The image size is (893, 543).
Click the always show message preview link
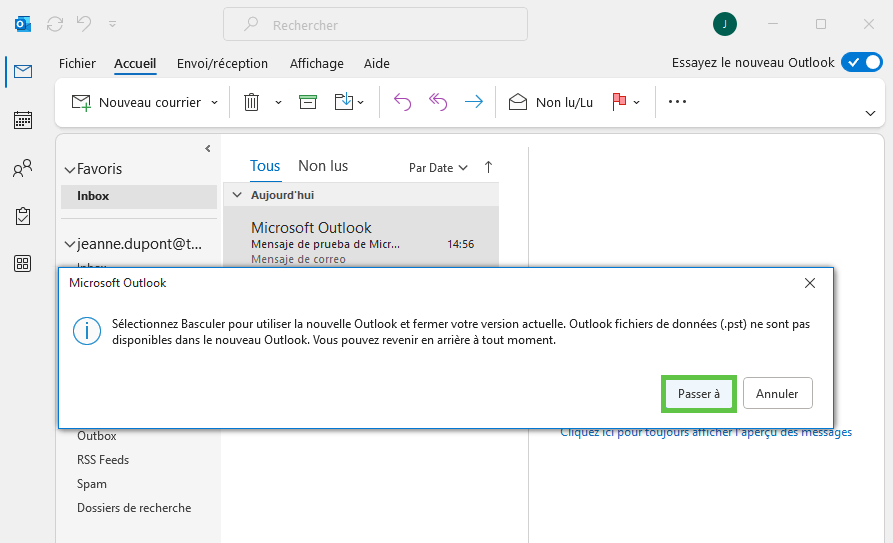click(706, 432)
